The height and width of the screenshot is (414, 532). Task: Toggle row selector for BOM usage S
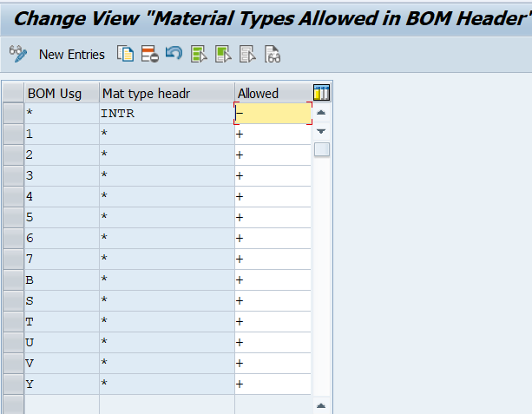(12, 300)
